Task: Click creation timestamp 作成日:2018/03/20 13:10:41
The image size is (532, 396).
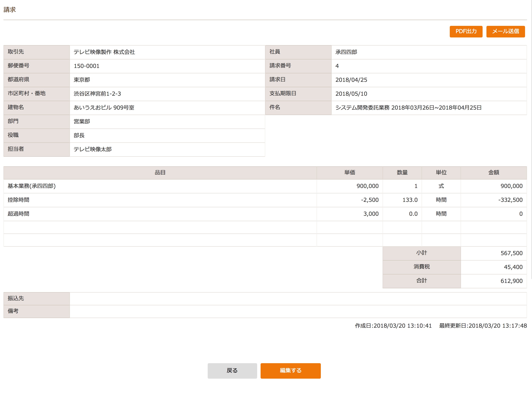Action: click(393, 326)
